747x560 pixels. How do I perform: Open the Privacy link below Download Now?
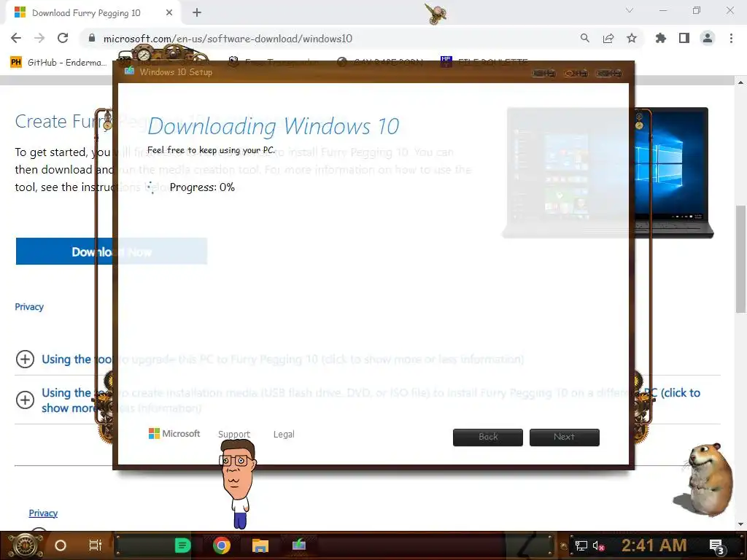tap(29, 307)
